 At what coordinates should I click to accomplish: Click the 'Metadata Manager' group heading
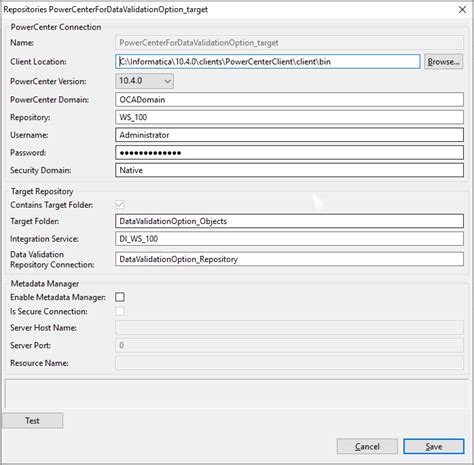pos(45,284)
